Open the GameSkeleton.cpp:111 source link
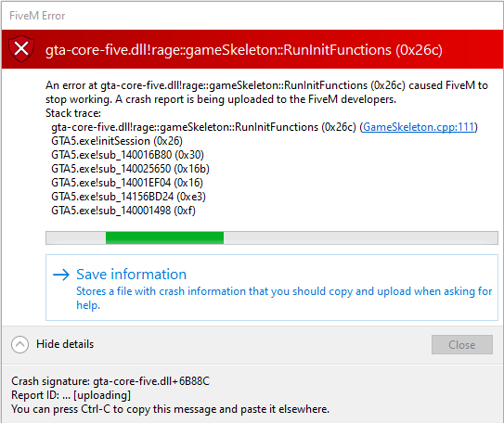This screenshot has width=504, height=423. (419, 127)
